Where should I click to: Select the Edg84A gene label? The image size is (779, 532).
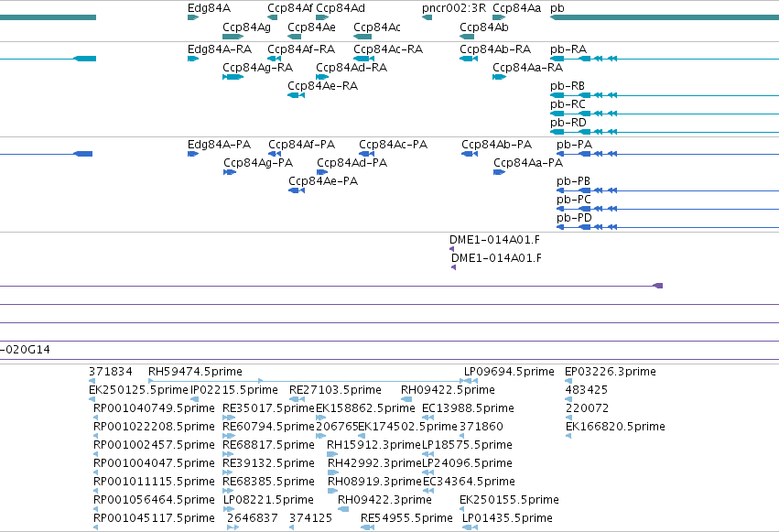[209, 8]
